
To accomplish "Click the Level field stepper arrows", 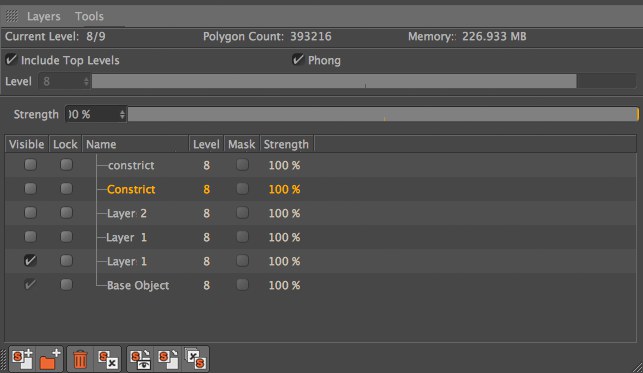I will [86, 81].
